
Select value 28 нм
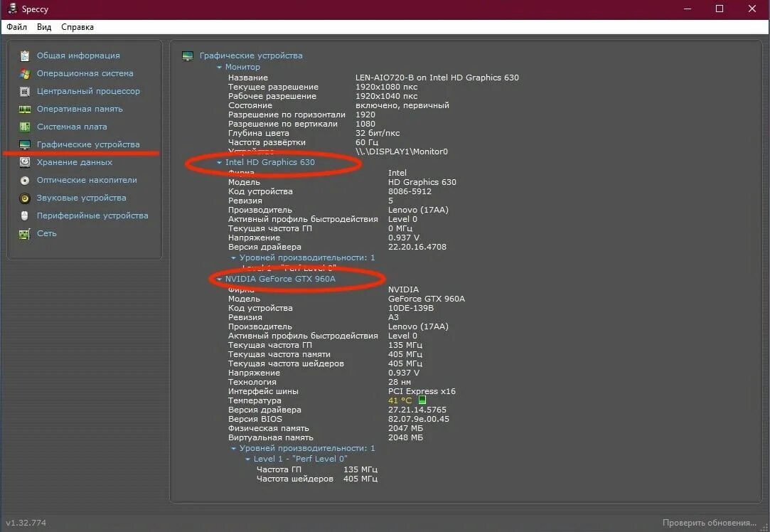400,382
